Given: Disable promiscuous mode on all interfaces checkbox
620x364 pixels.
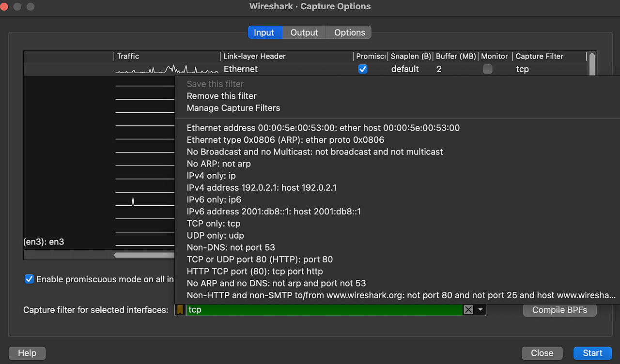Looking at the screenshot, I should point(29,279).
